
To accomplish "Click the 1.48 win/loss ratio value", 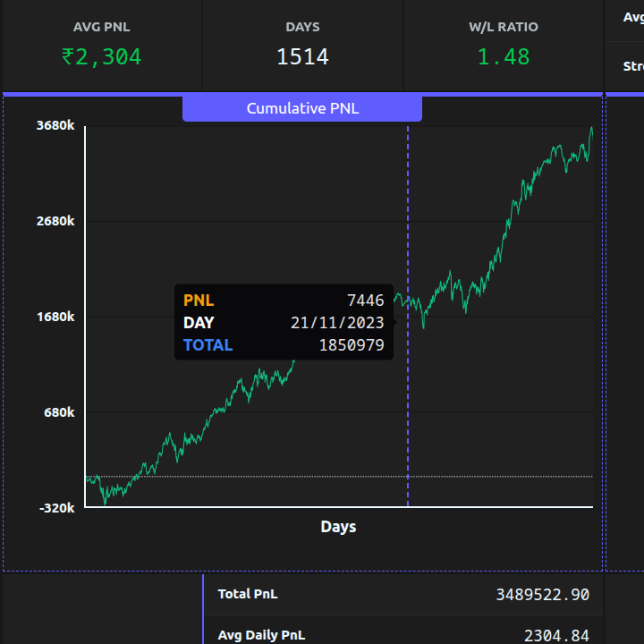I will [504, 57].
